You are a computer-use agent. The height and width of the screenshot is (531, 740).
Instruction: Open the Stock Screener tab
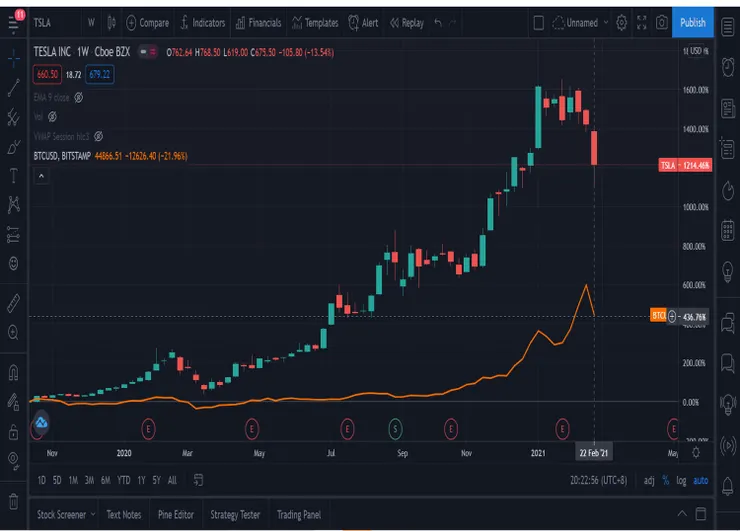coord(65,514)
